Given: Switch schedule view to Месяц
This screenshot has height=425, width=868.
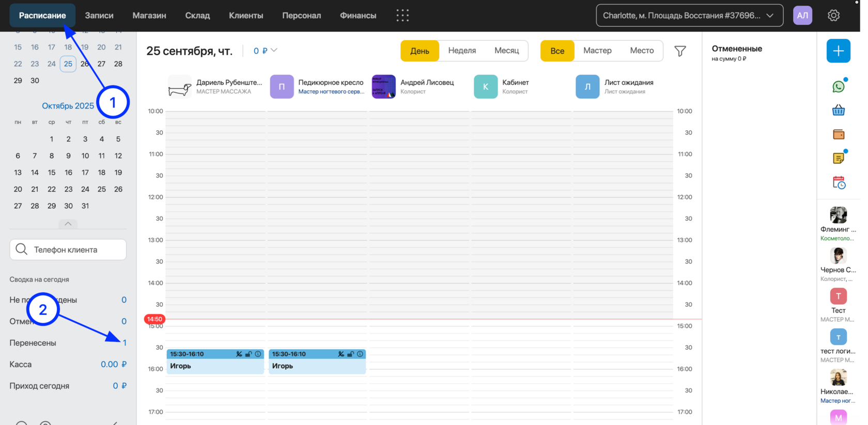Looking at the screenshot, I should (506, 51).
